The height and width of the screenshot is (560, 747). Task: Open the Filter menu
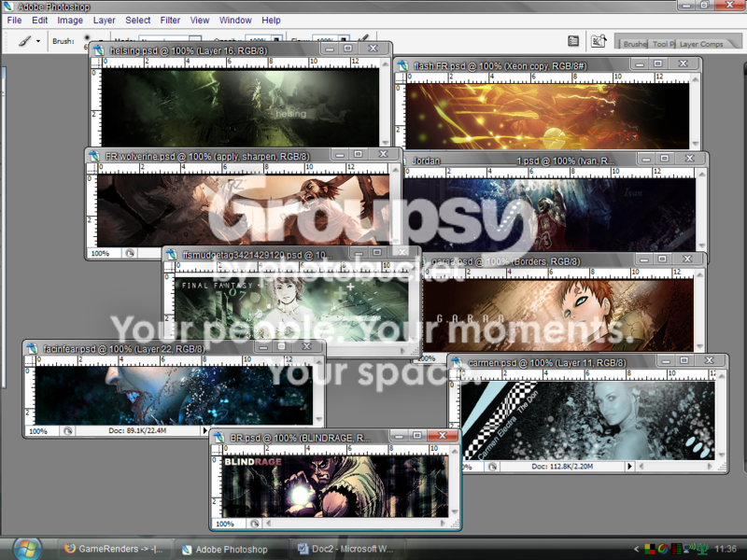coord(170,20)
